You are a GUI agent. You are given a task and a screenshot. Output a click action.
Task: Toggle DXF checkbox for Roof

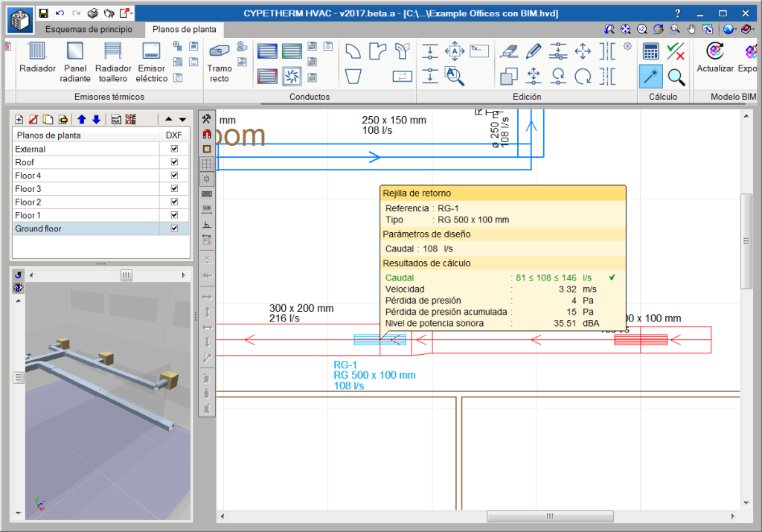pos(174,161)
